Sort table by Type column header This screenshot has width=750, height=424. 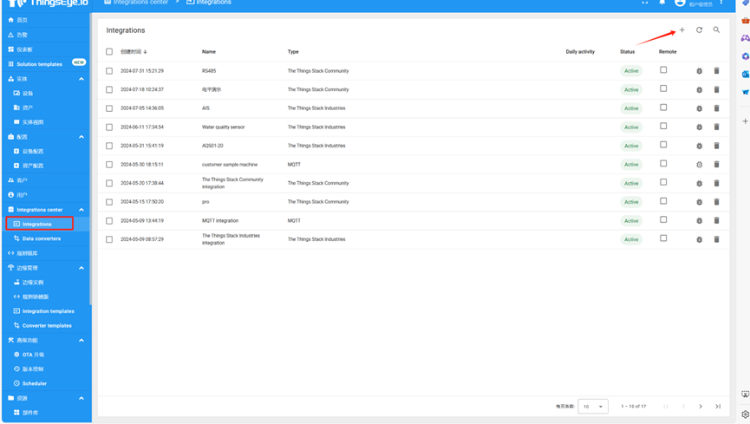[x=293, y=52]
